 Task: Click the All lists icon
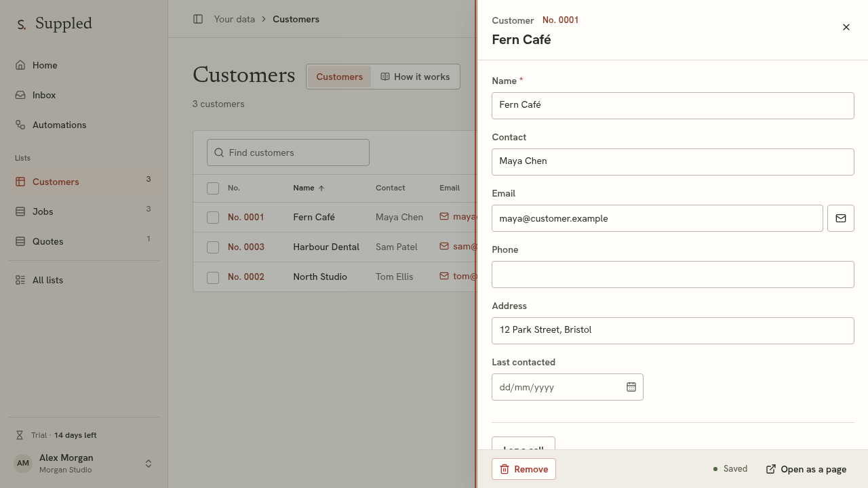click(20, 280)
